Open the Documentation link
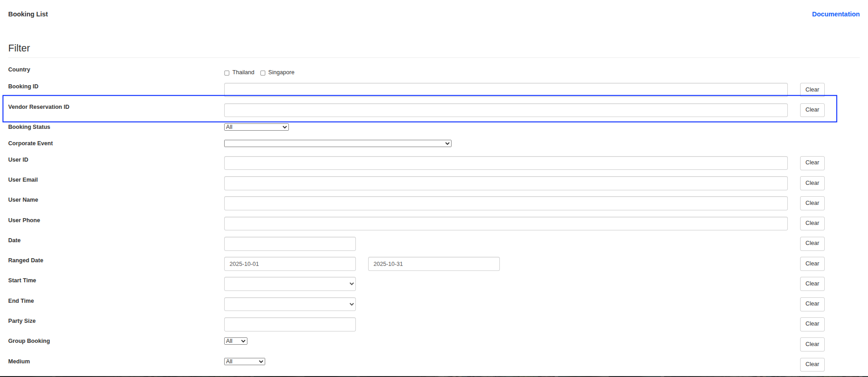 (x=835, y=14)
